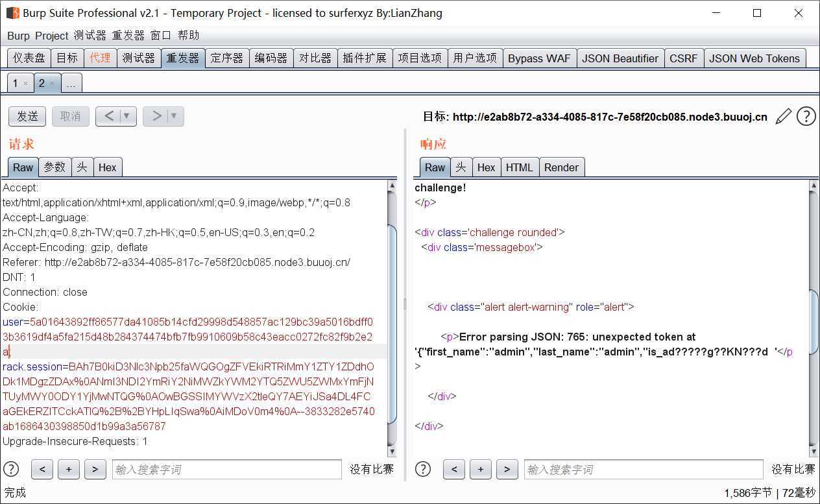Open the Project menu
This screenshot has height=504, width=820.
click(x=52, y=36)
